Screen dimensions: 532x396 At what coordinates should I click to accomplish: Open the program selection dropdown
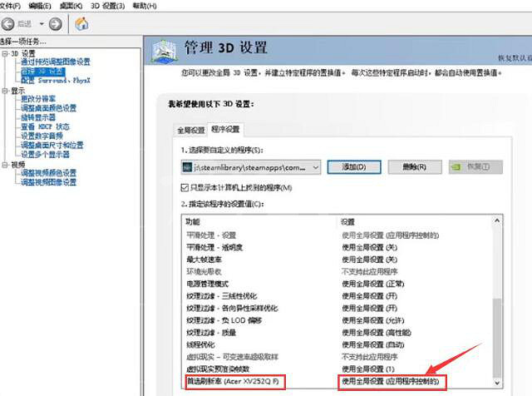point(251,167)
